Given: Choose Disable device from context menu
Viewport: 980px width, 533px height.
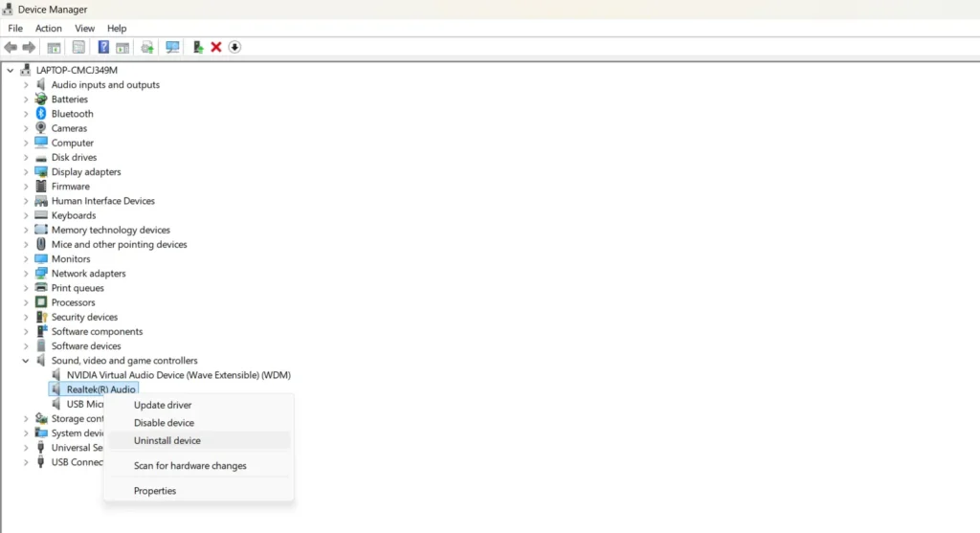Looking at the screenshot, I should pos(199,422).
